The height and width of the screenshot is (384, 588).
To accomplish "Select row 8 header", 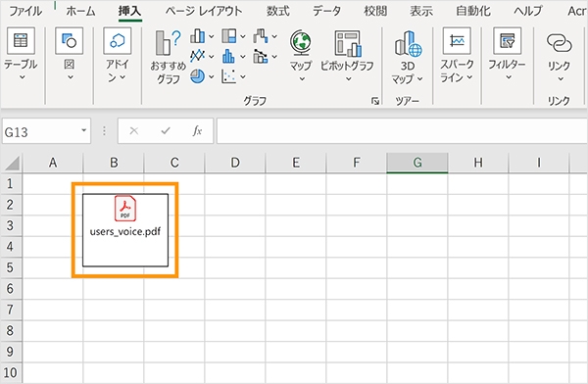I will (x=11, y=331).
